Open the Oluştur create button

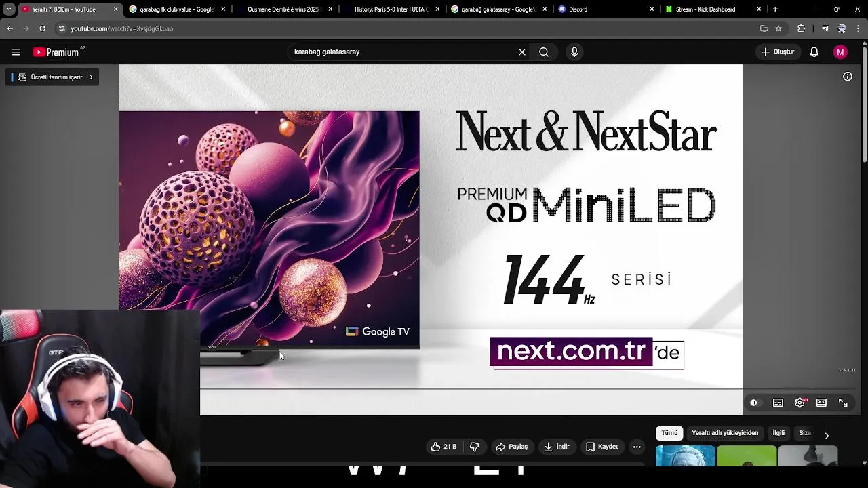point(778,52)
